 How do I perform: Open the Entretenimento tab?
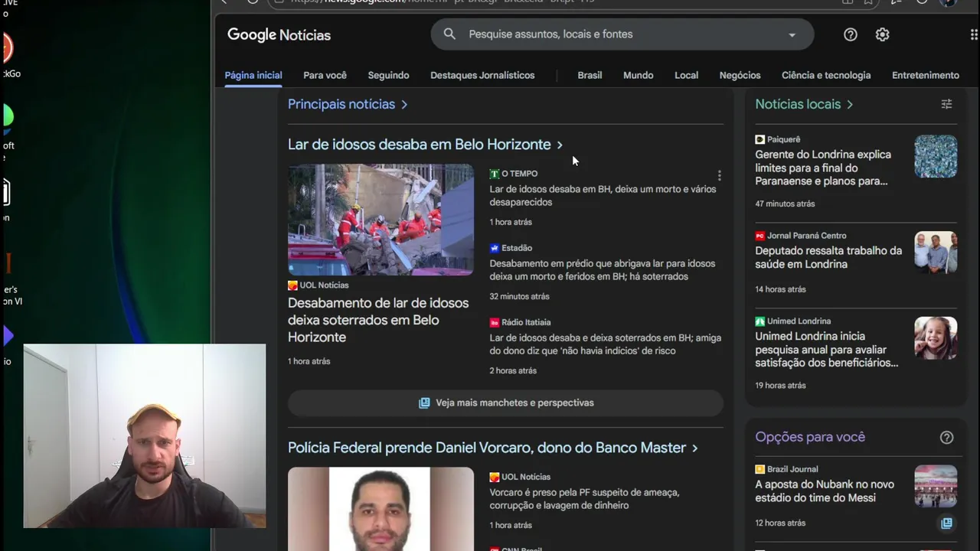pos(926,75)
